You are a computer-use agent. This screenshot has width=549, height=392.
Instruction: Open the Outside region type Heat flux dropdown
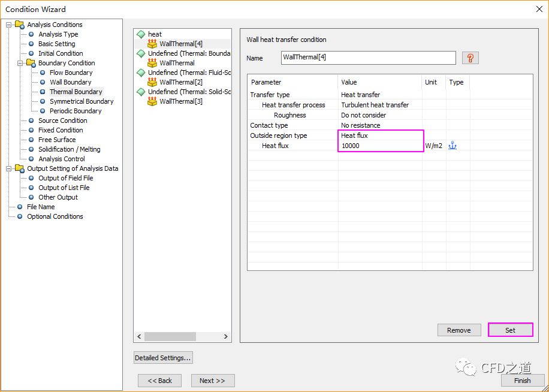(380, 135)
